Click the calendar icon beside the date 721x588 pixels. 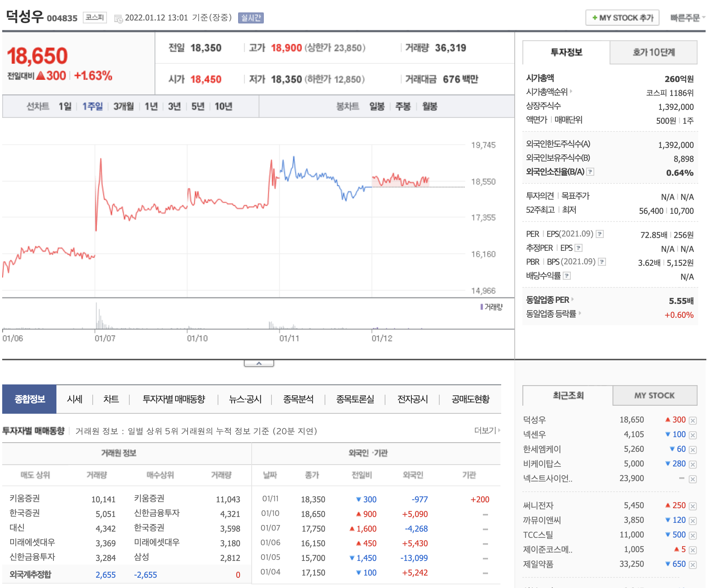tap(118, 18)
